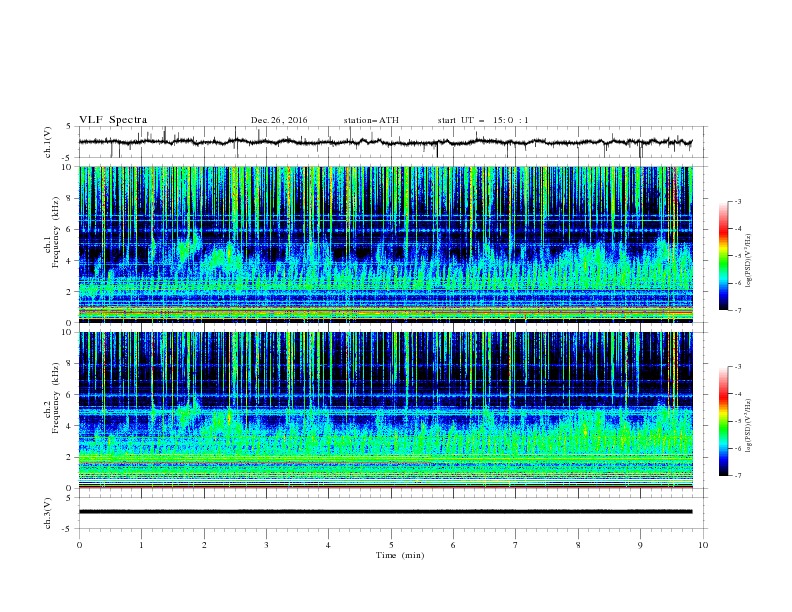Click the "start UT = 15:0 :1" text
792x612 pixels.
point(483,120)
